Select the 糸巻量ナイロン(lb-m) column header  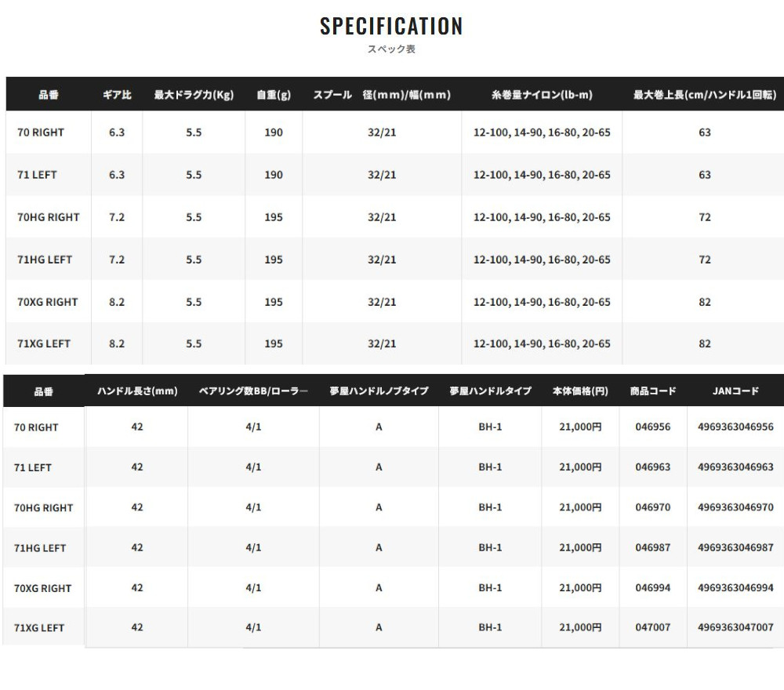(542, 95)
